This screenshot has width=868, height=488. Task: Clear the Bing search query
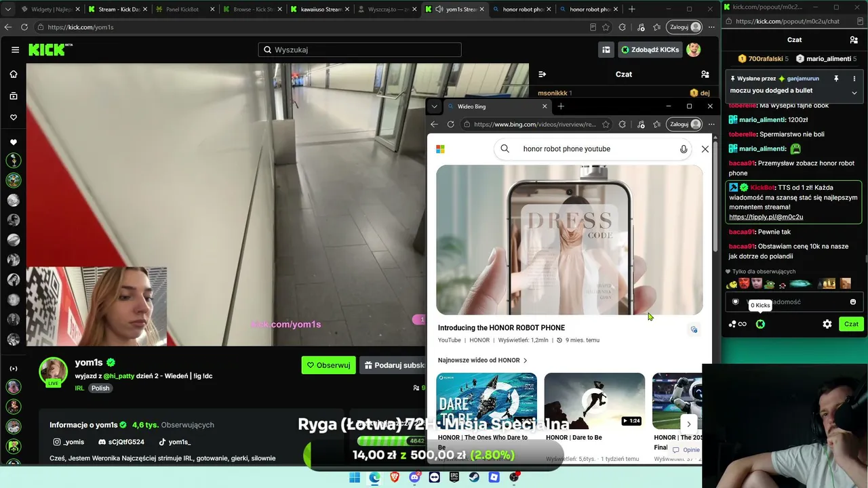pos(705,149)
